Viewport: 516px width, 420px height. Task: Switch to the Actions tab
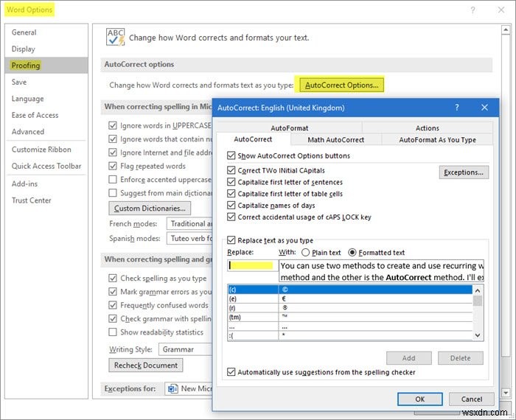click(427, 128)
